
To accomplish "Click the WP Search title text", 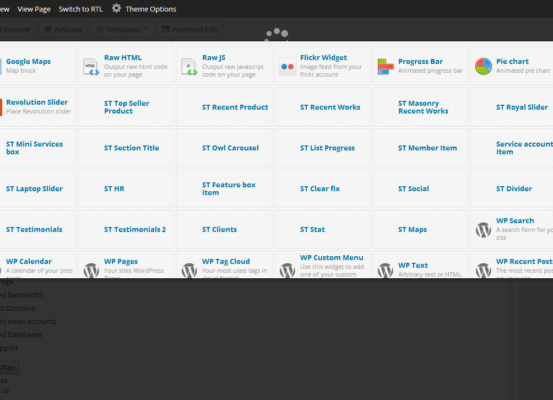I will pos(515,220).
